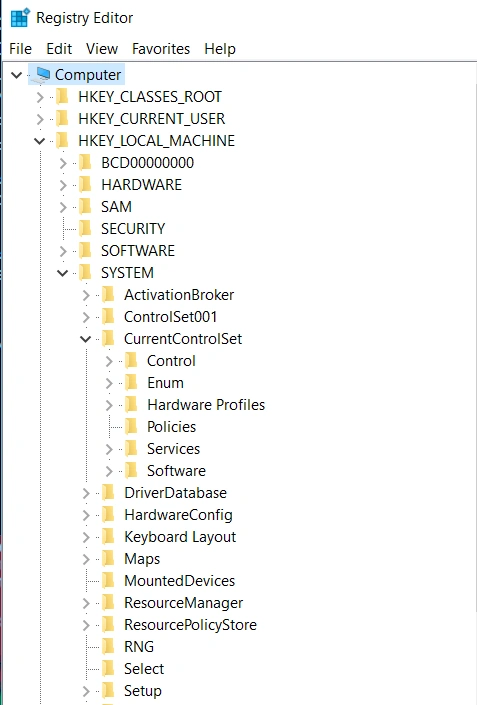Expand the Control key arrow

(109, 361)
